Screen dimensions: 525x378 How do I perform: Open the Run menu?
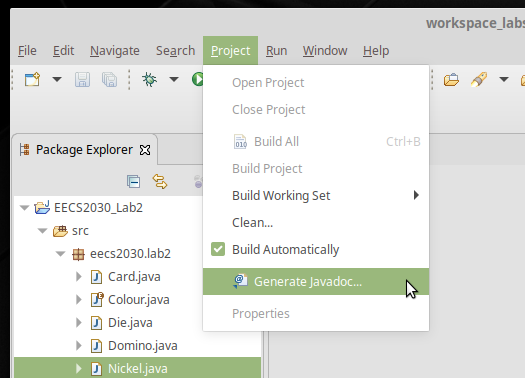point(277,51)
